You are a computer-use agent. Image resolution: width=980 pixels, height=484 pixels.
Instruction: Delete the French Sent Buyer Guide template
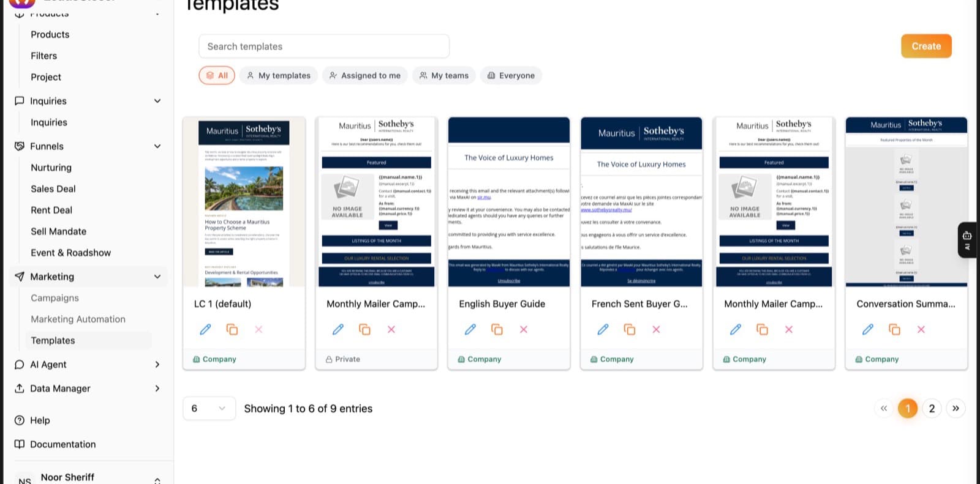pyautogui.click(x=656, y=329)
